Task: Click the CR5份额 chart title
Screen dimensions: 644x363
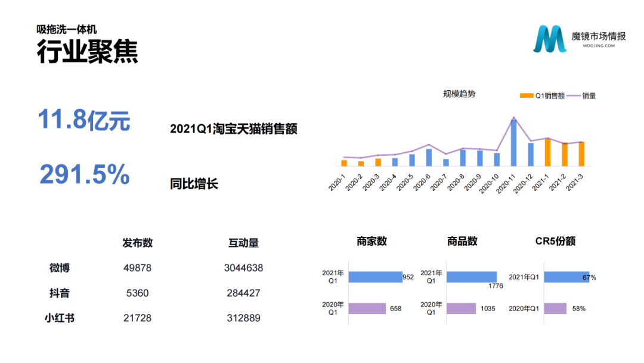Action: click(555, 241)
